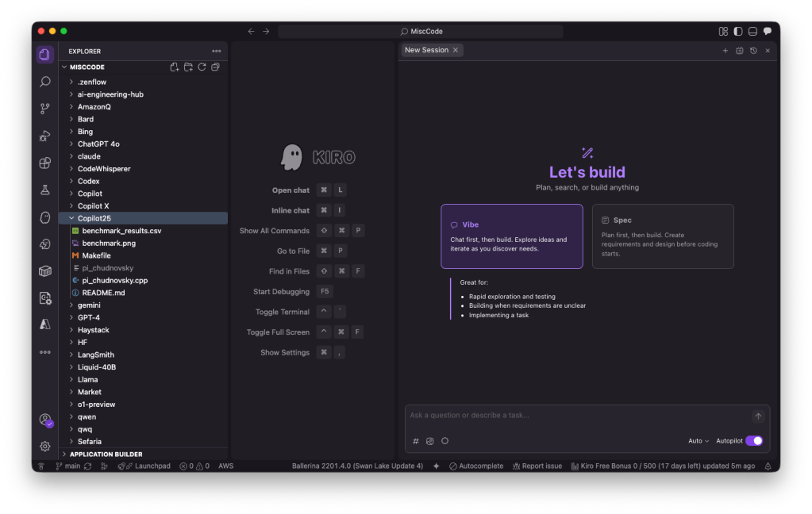Toggle the Autopilot switch
812x514 pixels.
coord(754,441)
